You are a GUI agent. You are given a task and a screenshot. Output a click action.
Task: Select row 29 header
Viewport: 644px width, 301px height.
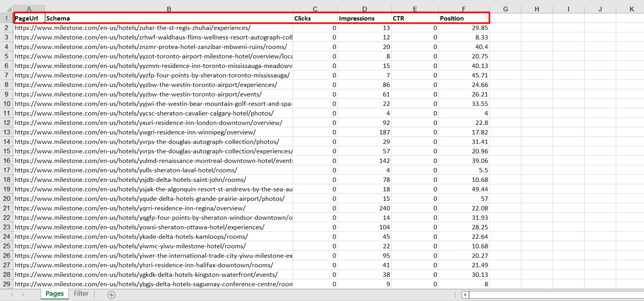pos(6,284)
